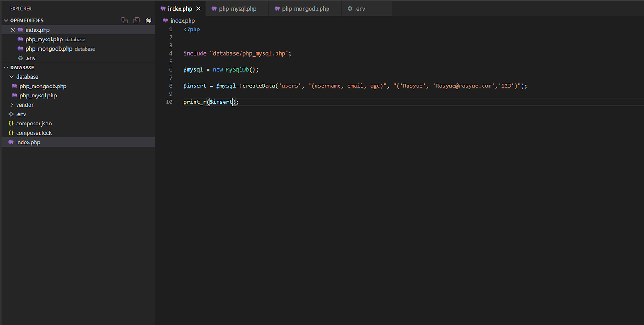
Task: Open the .env file in file tree
Action: click(x=78, y=114)
